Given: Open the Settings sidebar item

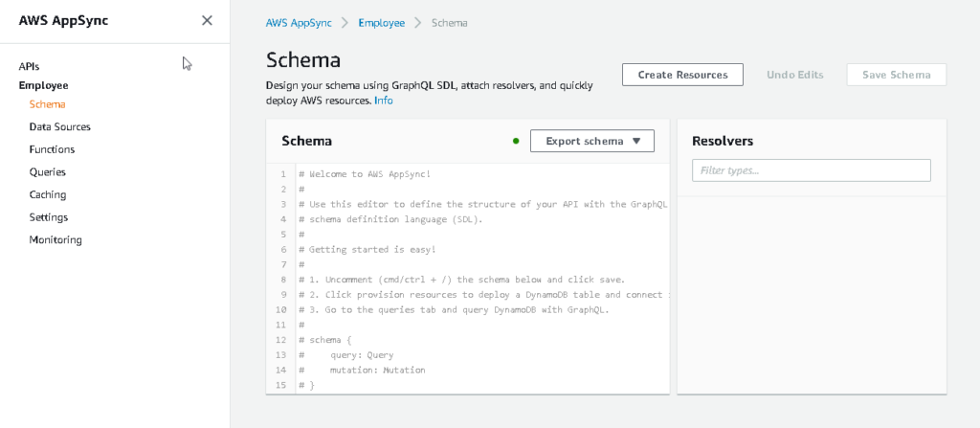Looking at the screenshot, I should tap(49, 217).
